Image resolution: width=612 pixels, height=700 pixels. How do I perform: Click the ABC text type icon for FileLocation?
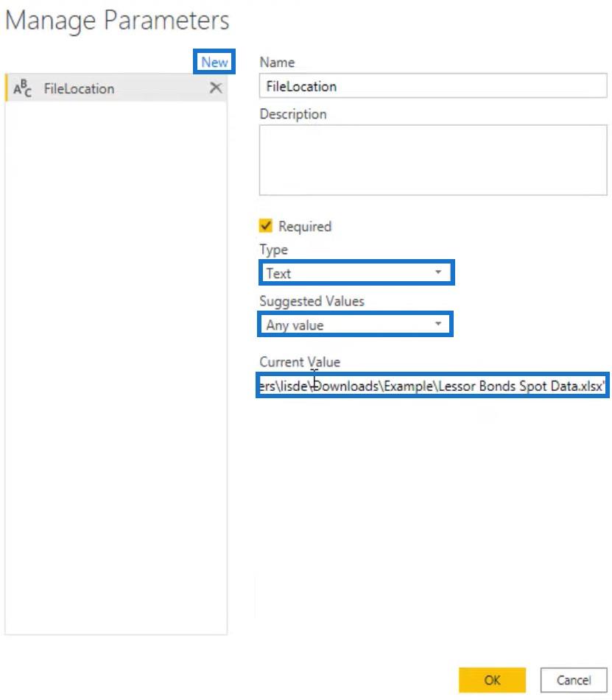[22, 88]
